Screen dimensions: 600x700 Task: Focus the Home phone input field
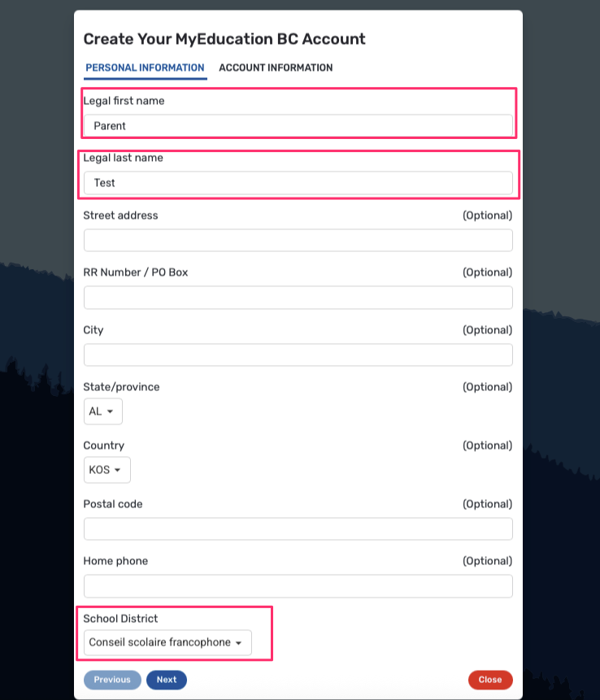coord(298,586)
